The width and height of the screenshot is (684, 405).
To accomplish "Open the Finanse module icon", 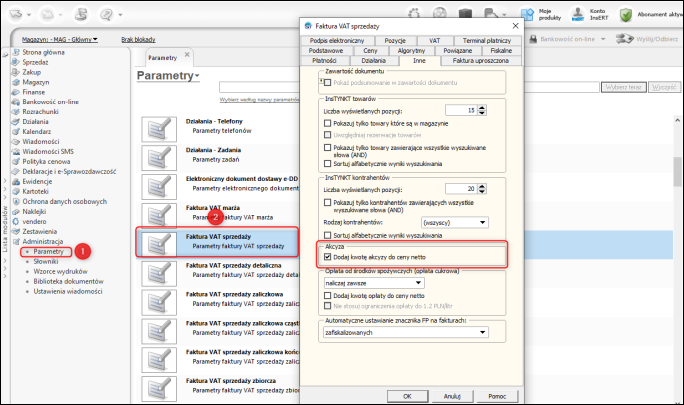I will pyautogui.click(x=16, y=92).
